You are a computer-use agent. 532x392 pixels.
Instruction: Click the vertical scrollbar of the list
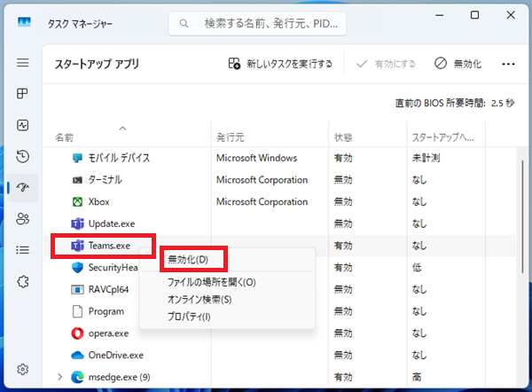point(523,216)
